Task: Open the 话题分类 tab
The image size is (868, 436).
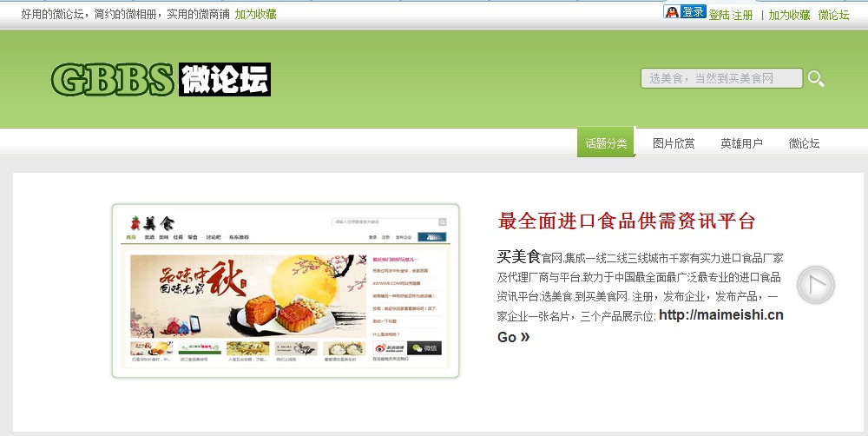Action: [606, 143]
